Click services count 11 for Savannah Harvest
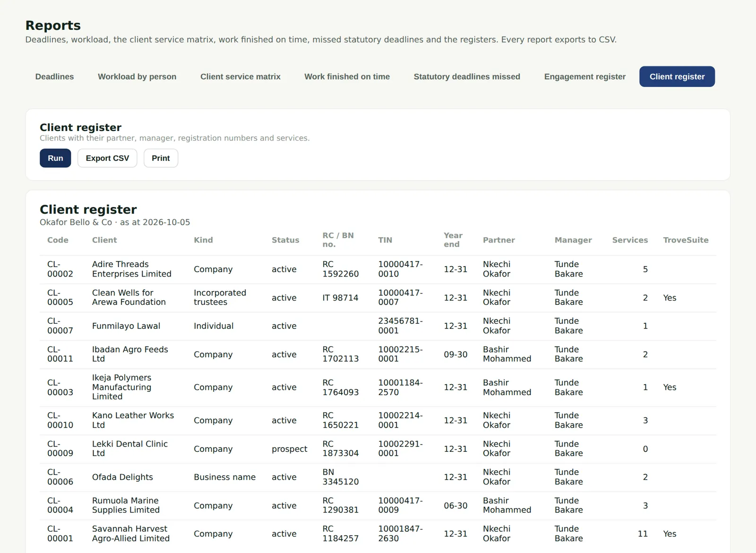756x553 pixels. pos(643,534)
